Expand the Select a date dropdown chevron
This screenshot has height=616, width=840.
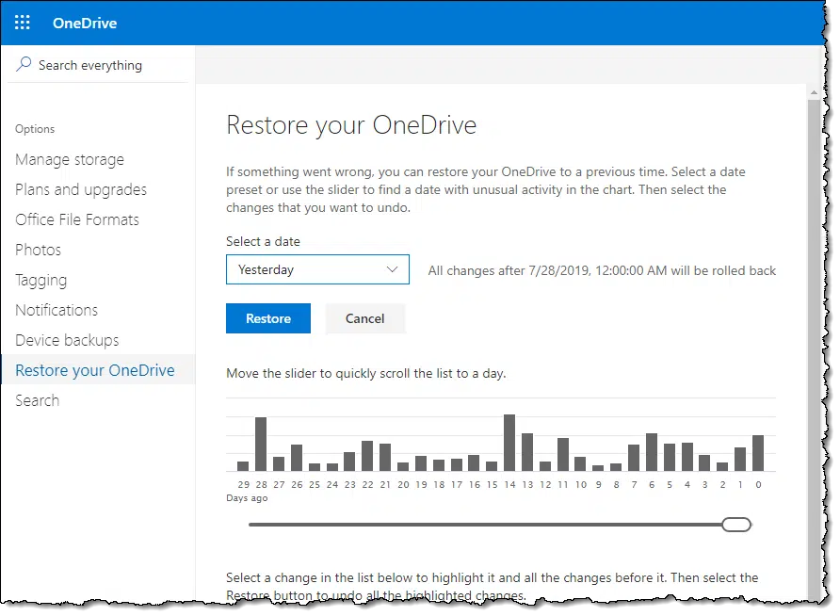click(392, 269)
